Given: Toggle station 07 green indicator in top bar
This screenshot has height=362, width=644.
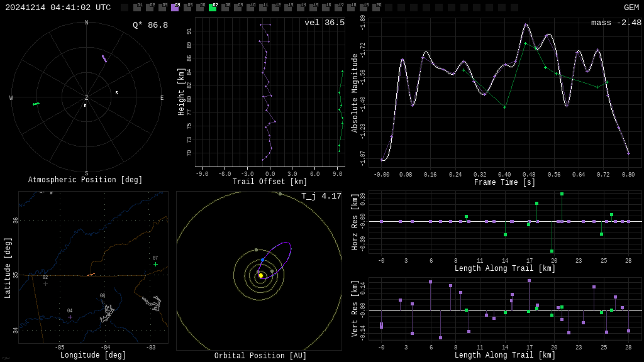Looking at the screenshot, I should [x=213, y=8].
